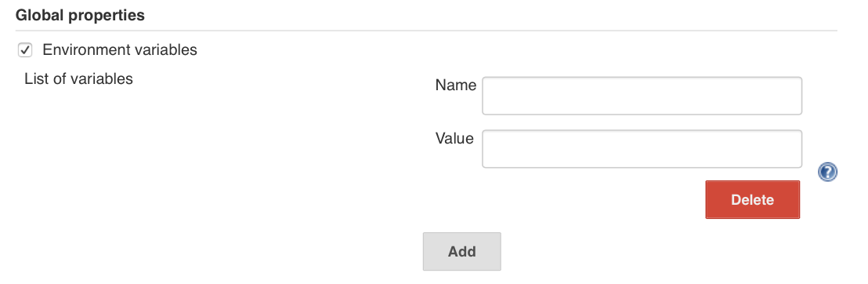This screenshot has width=868, height=284.
Task: Uncheck the Environment variables checkbox
Action: click(25, 50)
